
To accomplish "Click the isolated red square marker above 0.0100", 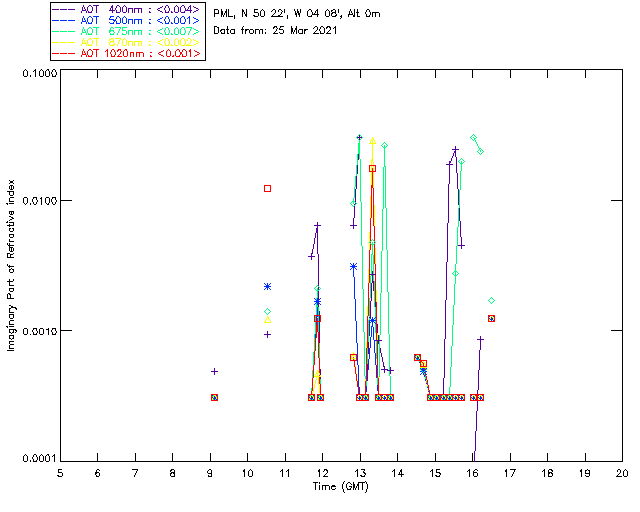I will click(267, 188).
